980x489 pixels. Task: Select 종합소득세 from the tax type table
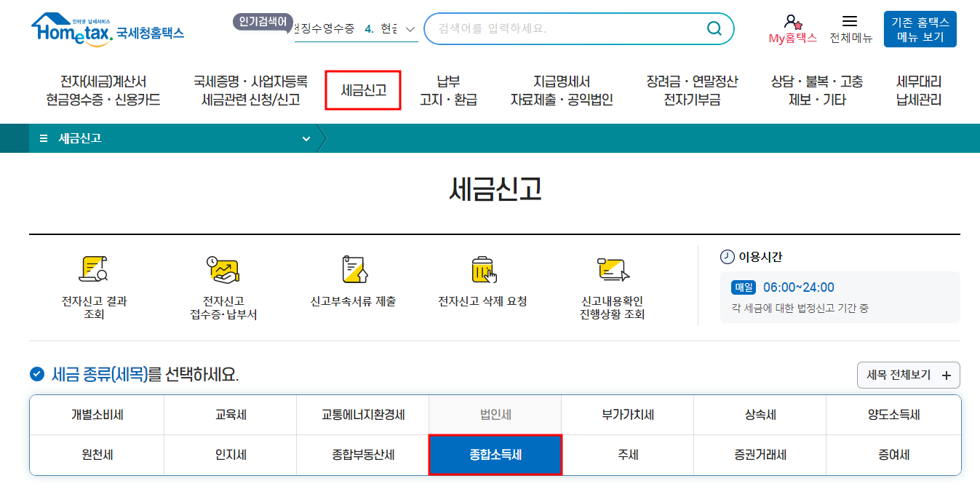tap(495, 454)
